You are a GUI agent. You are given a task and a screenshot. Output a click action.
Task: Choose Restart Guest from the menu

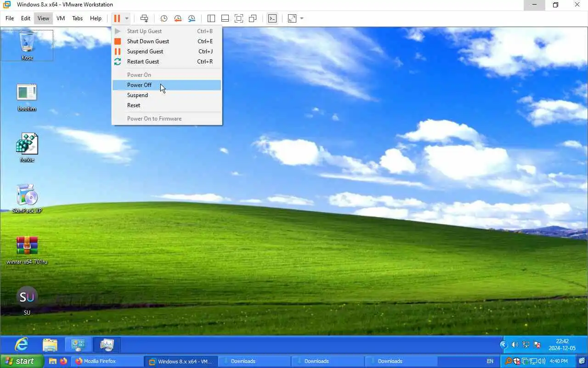(x=167, y=62)
